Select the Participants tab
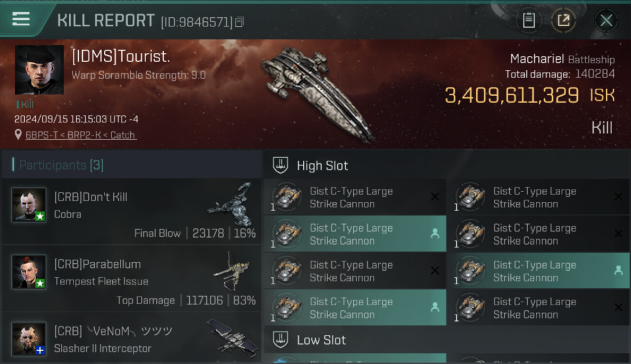The height and width of the screenshot is (364, 631). [61, 165]
